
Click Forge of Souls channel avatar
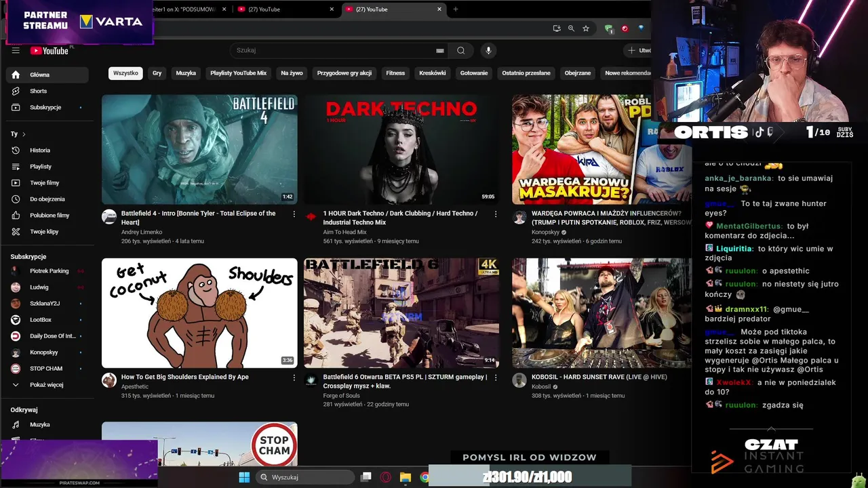[311, 380]
